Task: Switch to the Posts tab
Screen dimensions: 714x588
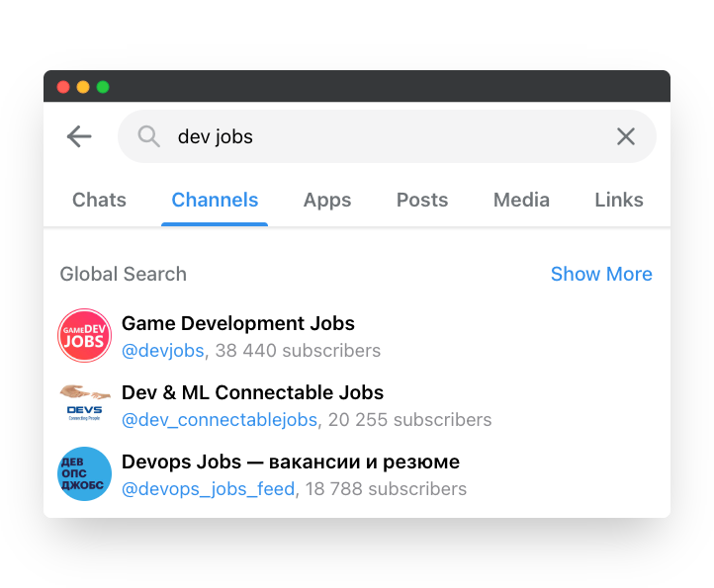Action: click(422, 200)
